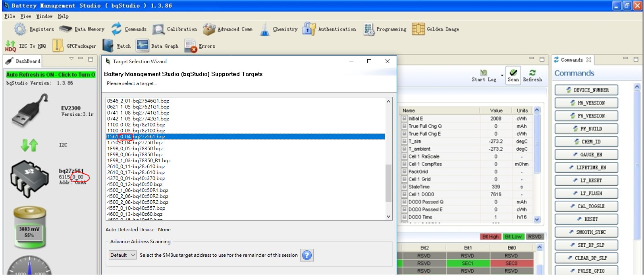The height and width of the screenshot is (279, 644).
Task: Select 0546_2_01-bq27546G1.bqz target
Action: (x=245, y=101)
